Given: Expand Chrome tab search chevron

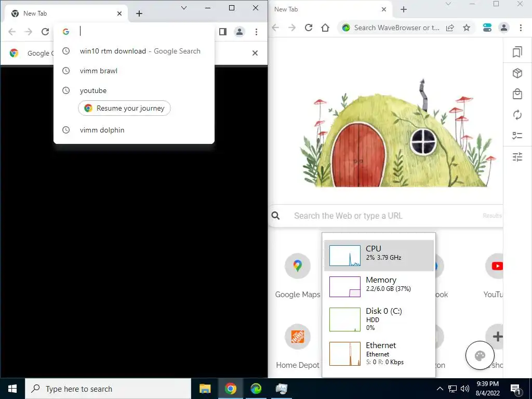Looking at the screenshot, I should pos(184,8).
